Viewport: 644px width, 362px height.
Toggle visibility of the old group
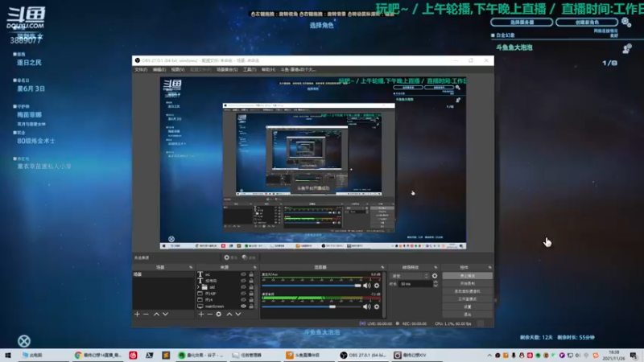[243, 287]
